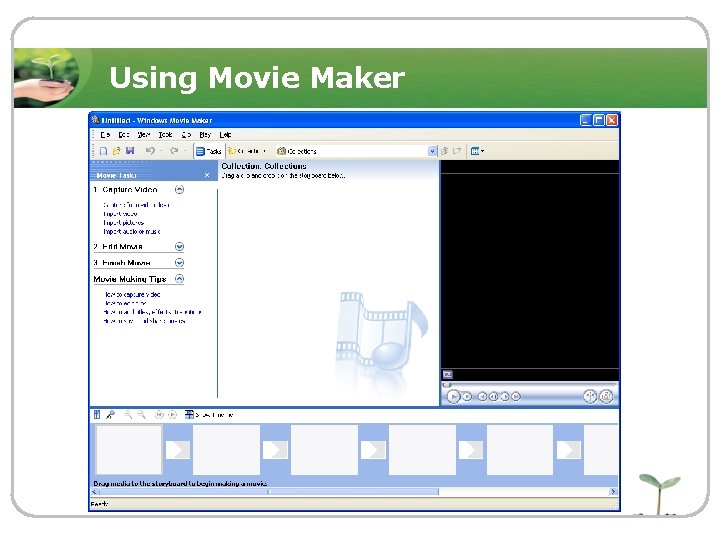Open the File menu

(x=106, y=135)
